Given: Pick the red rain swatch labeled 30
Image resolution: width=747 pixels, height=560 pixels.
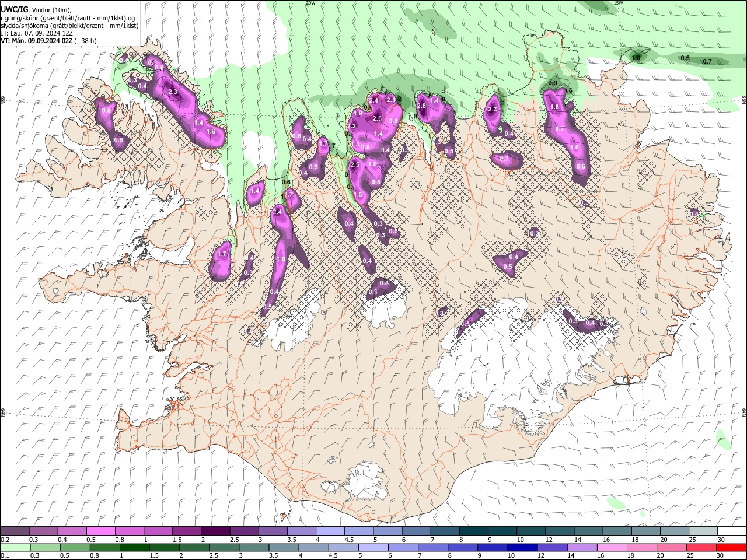Looking at the screenshot, I should pyautogui.click(x=731, y=547).
